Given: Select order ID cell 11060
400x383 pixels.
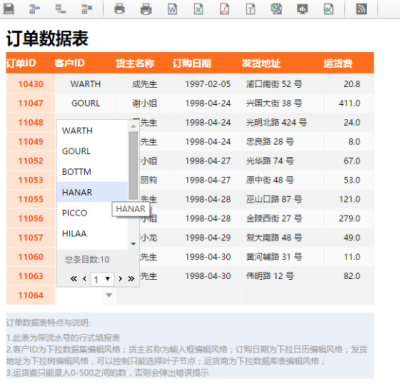Looking at the screenshot, I should point(31,257).
